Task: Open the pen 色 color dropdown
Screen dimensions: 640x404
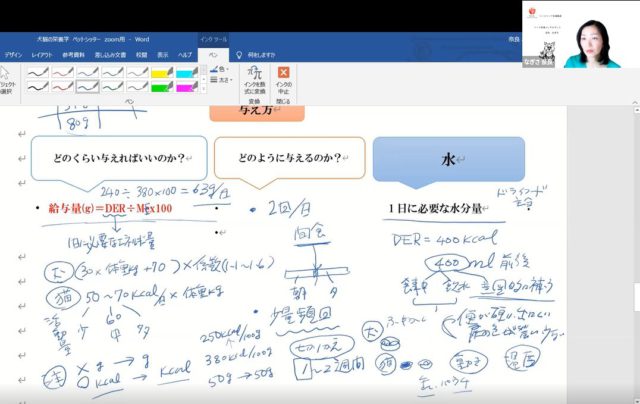Action: tap(222, 69)
